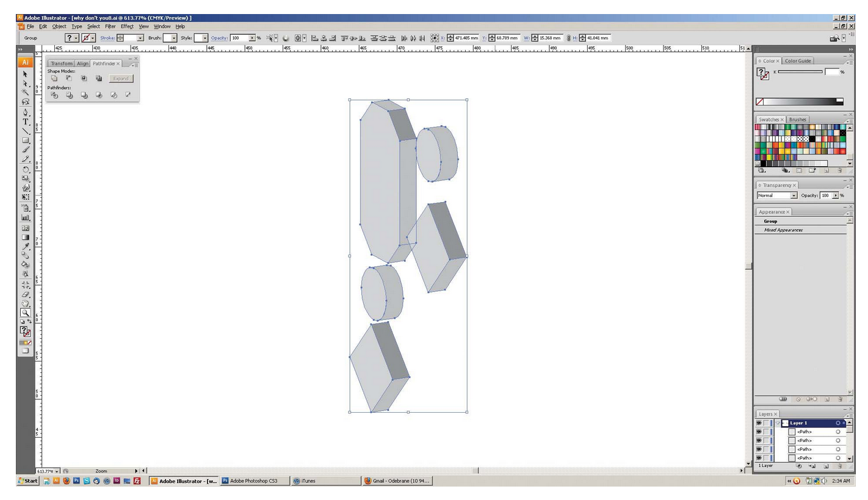
Task: Open the zoom level dropdown at bottom
Action: [x=57, y=471]
